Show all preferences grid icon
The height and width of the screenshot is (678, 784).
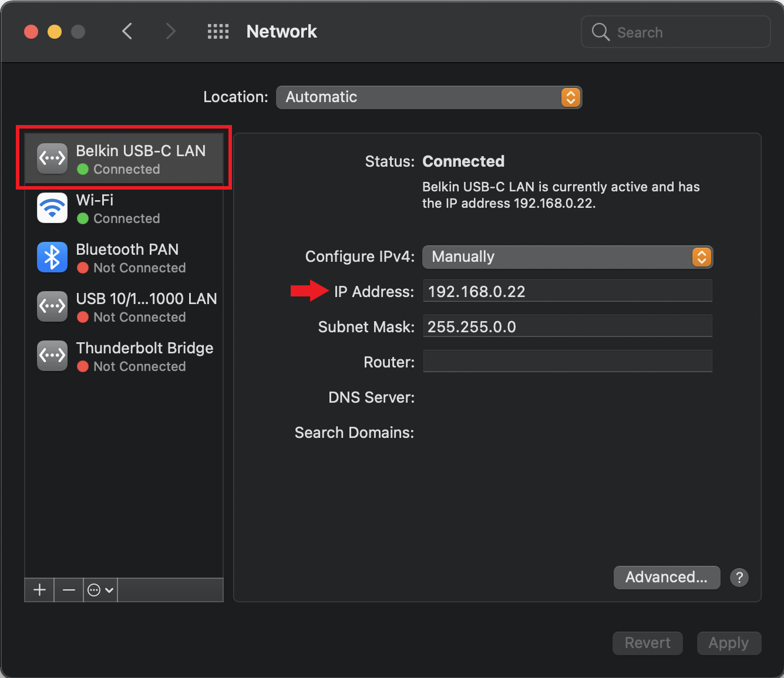tap(218, 32)
